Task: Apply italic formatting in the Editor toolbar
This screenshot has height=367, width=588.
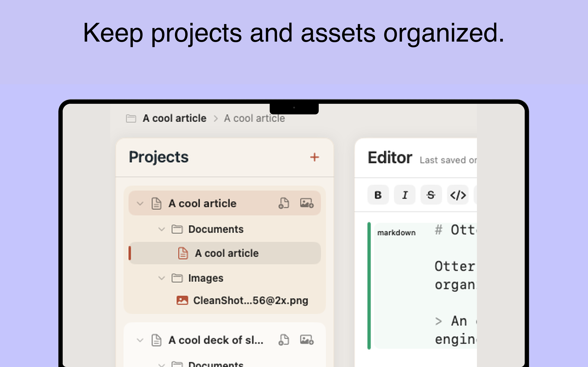Action: coord(404,195)
